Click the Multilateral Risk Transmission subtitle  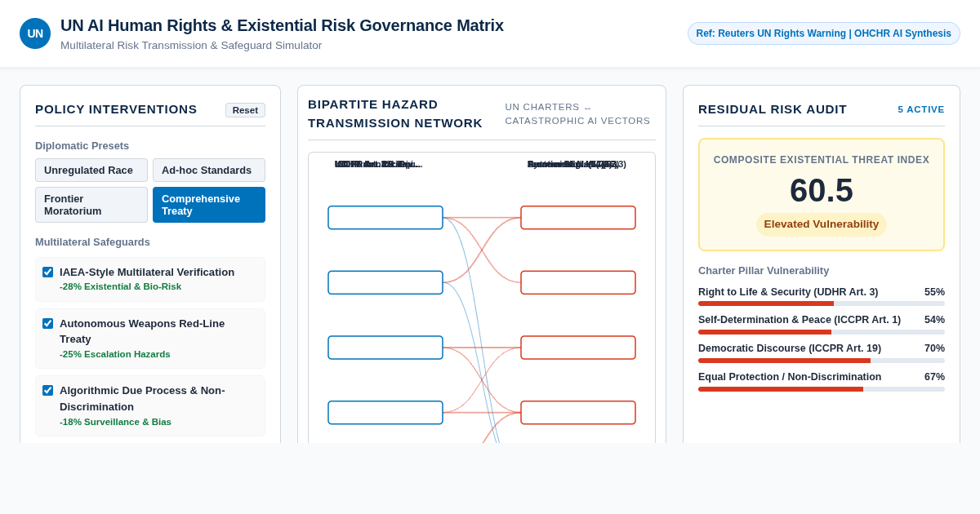click(191, 46)
